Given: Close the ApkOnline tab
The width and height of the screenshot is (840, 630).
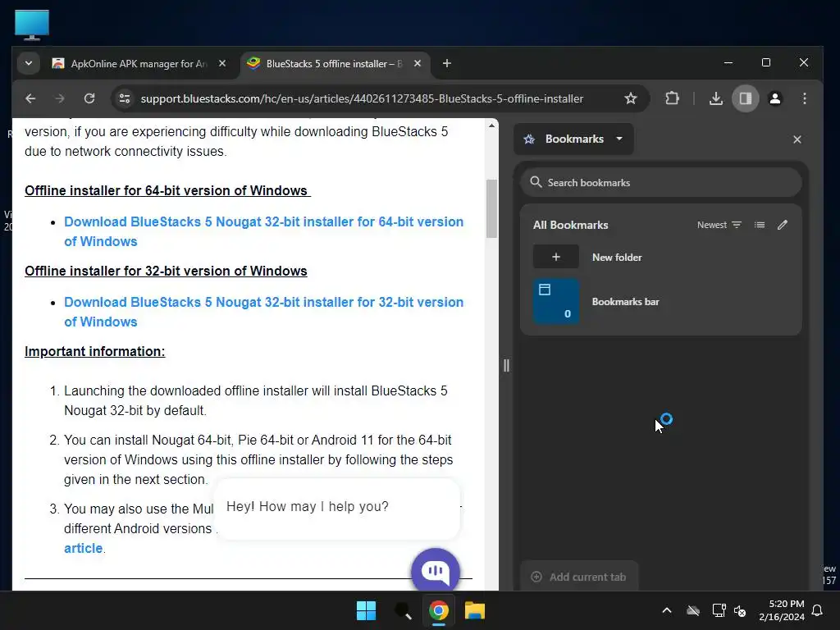Looking at the screenshot, I should [222, 64].
